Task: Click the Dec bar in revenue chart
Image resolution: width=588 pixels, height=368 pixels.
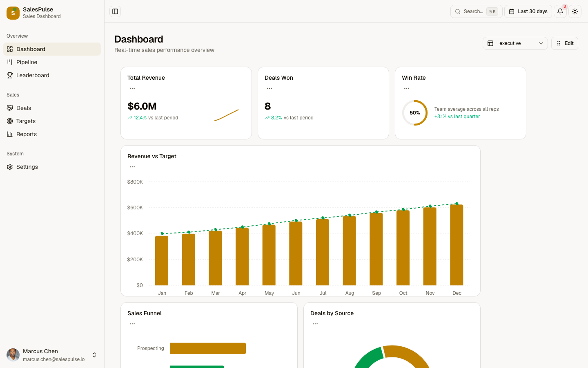Action: click(457, 245)
